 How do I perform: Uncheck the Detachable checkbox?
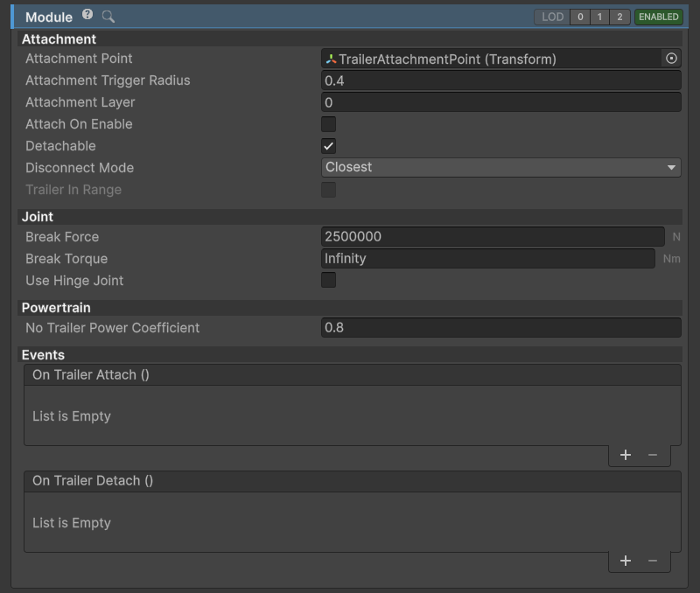coord(329,146)
